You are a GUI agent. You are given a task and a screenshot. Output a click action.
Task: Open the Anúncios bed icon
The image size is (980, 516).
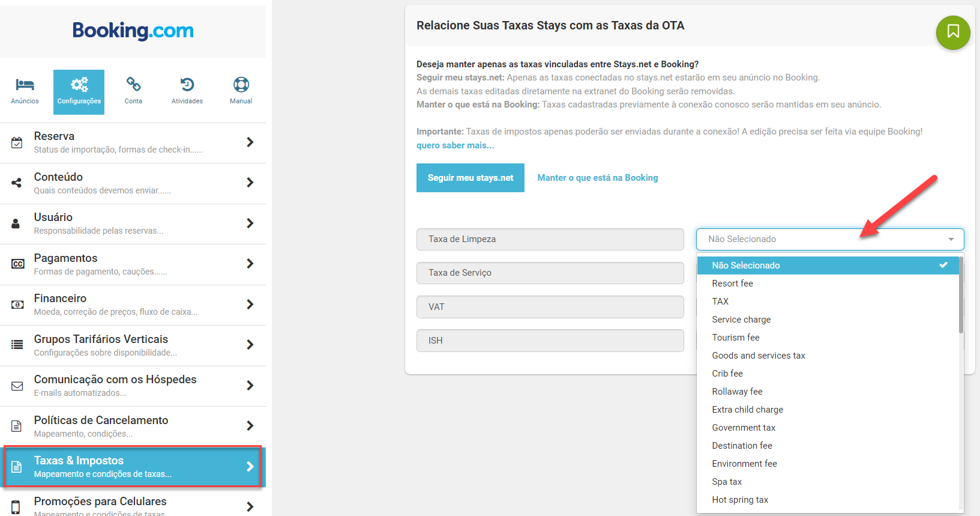25,85
